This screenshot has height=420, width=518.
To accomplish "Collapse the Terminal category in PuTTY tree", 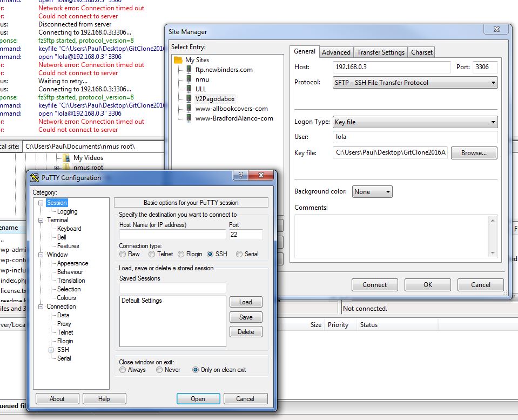I will point(41,220).
